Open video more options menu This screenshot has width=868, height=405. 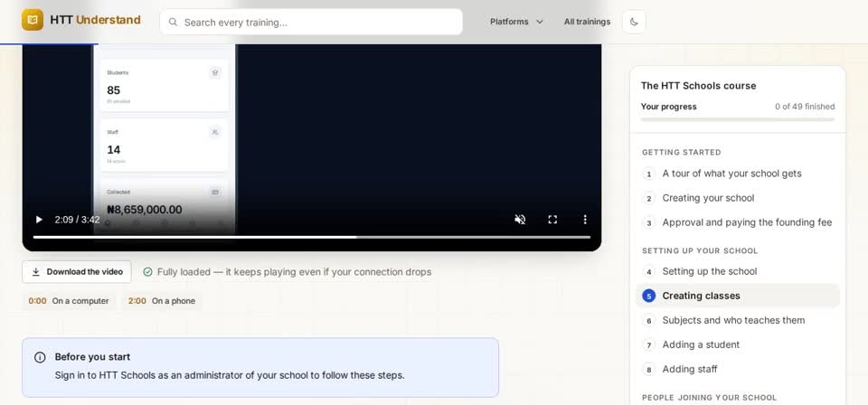tap(585, 220)
